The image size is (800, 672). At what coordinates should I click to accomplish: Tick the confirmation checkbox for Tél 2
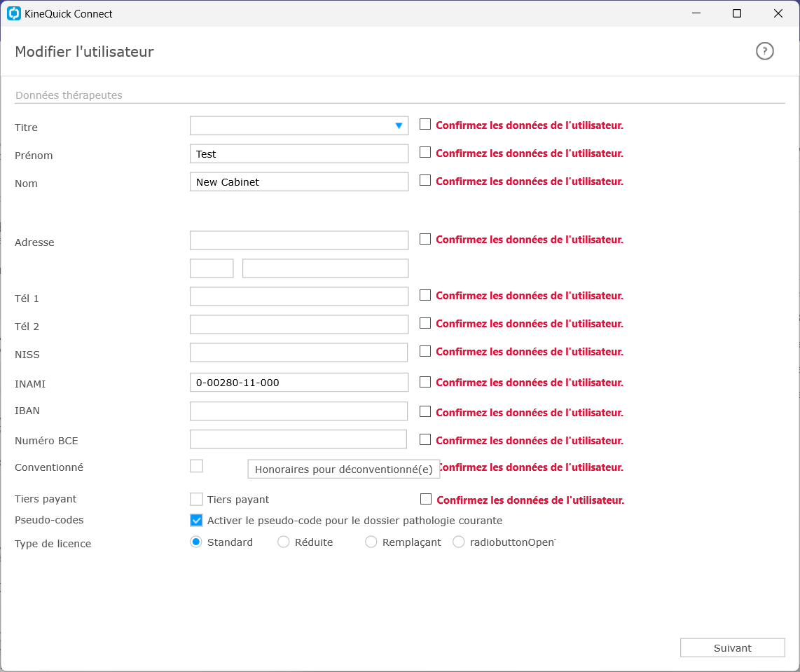425,323
